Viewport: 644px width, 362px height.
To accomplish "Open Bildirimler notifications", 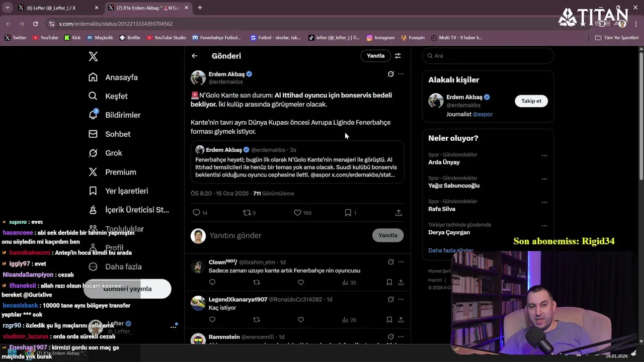I will (115, 115).
